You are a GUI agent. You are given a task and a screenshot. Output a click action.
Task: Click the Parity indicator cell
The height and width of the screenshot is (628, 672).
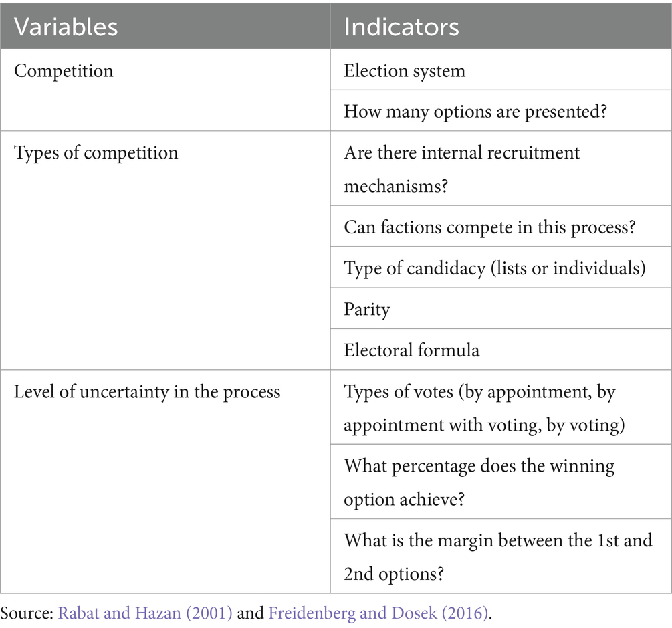pyautogui.click(x=501, y=308)
